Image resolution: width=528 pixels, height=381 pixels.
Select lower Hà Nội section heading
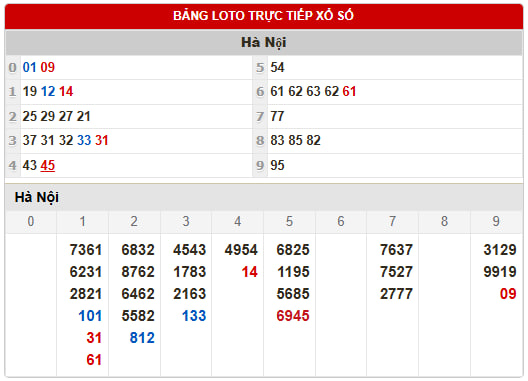tap(37, 197)
